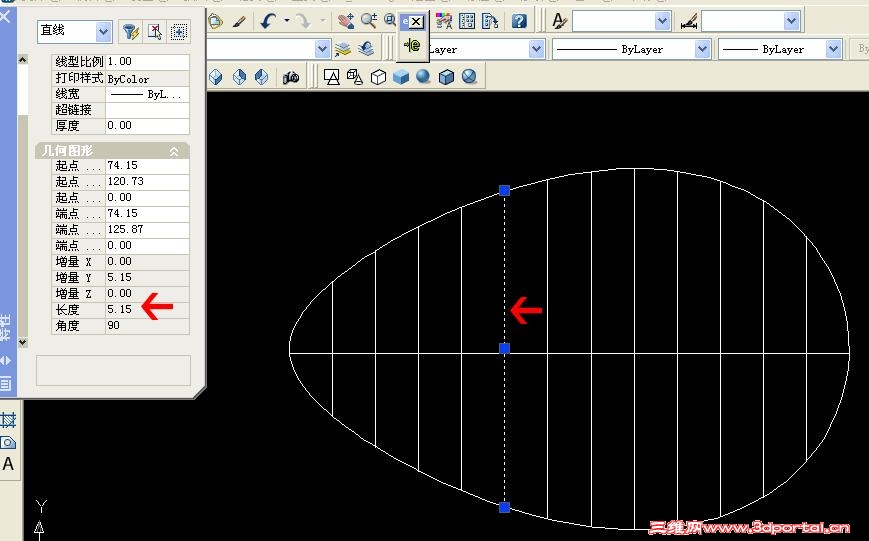Click the icon in the floating toolbar

coord(412,45)
